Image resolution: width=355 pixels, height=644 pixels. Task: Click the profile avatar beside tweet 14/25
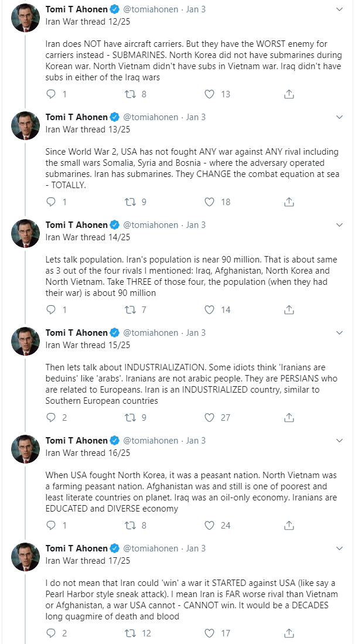tap(25, 233)
